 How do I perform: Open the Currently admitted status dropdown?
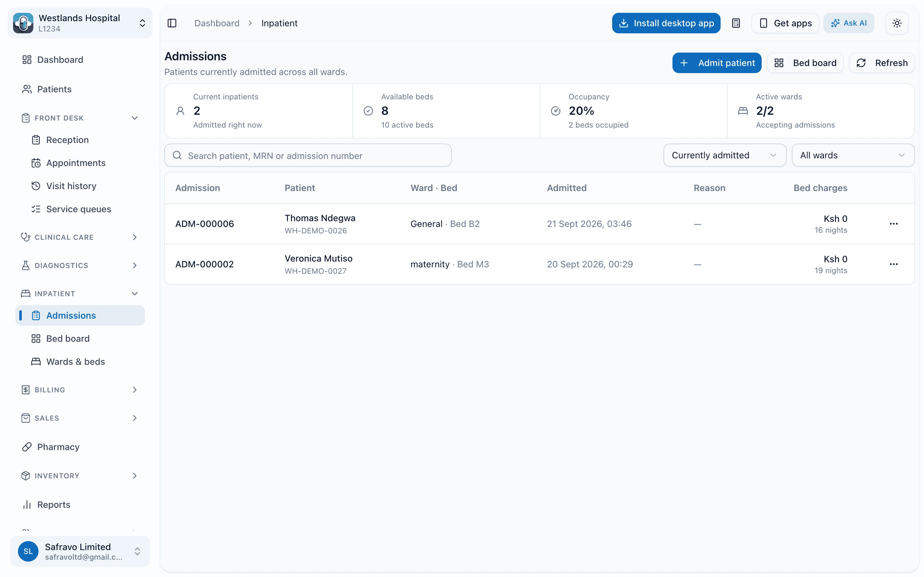click(725, 155)
